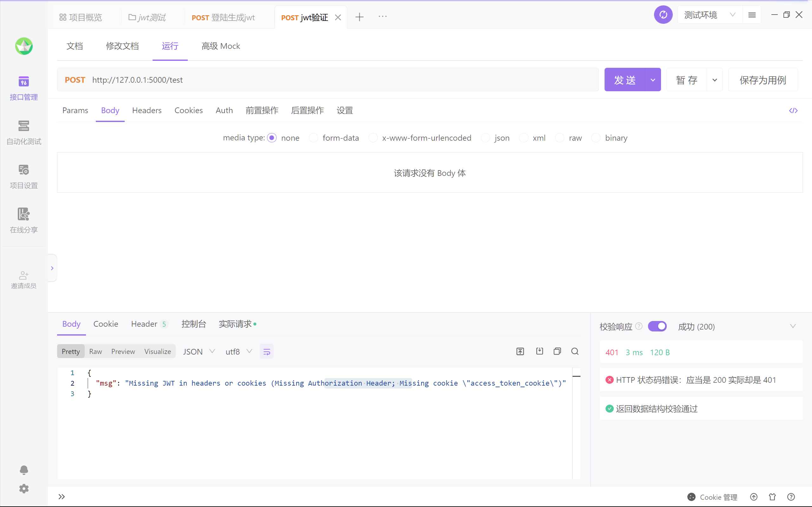
Task: Open notifications bell icon
Action: 23,470
